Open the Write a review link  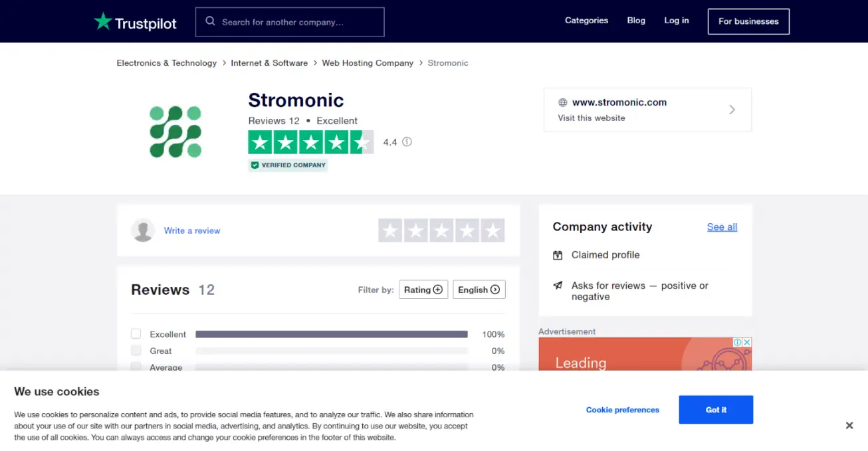pyautogui.click(x=192, y=230)
